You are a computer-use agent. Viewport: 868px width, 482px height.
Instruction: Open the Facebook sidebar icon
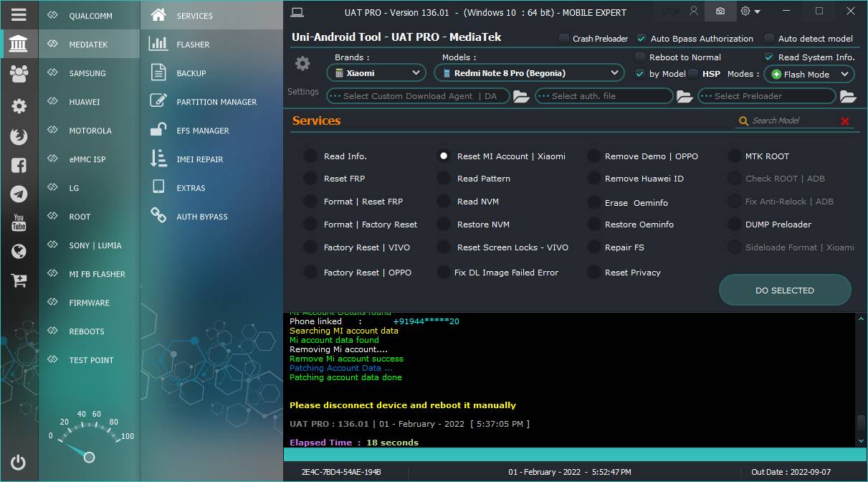coord(19,165)
